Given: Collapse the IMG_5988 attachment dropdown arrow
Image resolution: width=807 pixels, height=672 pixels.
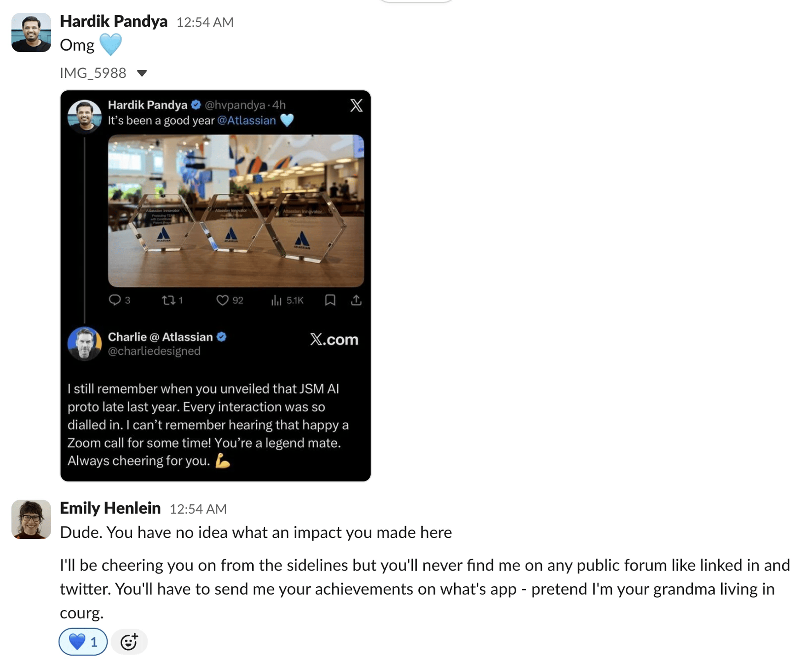Looking at the screenshot, I should [142, 73].
